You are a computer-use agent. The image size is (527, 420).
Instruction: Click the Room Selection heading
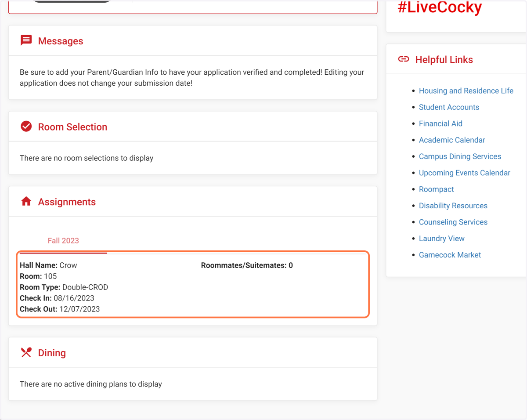click(x=72, y=127)
